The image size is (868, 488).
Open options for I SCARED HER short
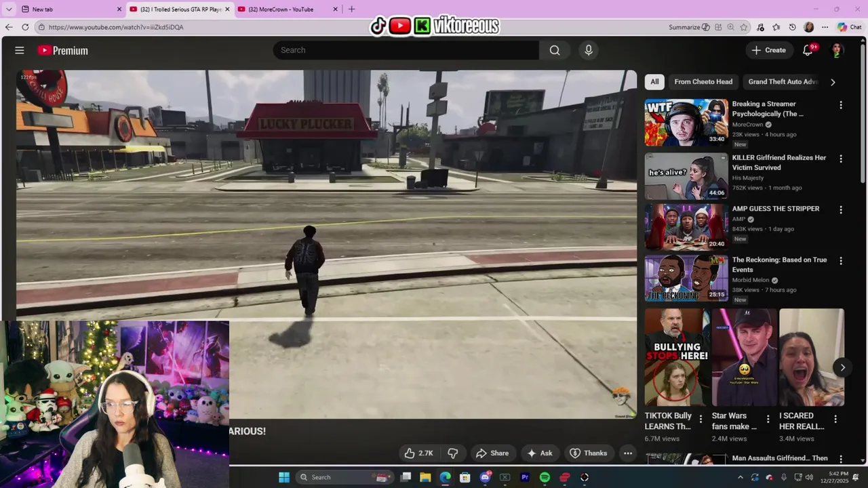(835, 419)
